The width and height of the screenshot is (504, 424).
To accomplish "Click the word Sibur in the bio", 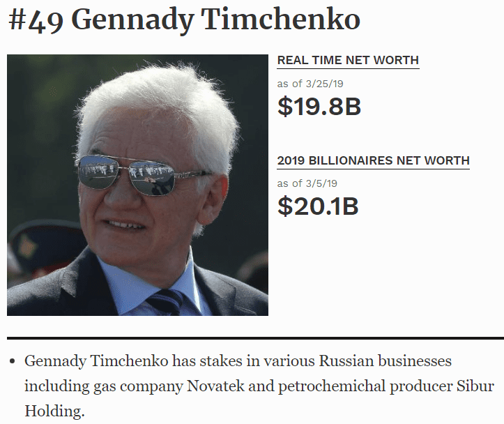I will pyautogui.click(x=475, y=386).
